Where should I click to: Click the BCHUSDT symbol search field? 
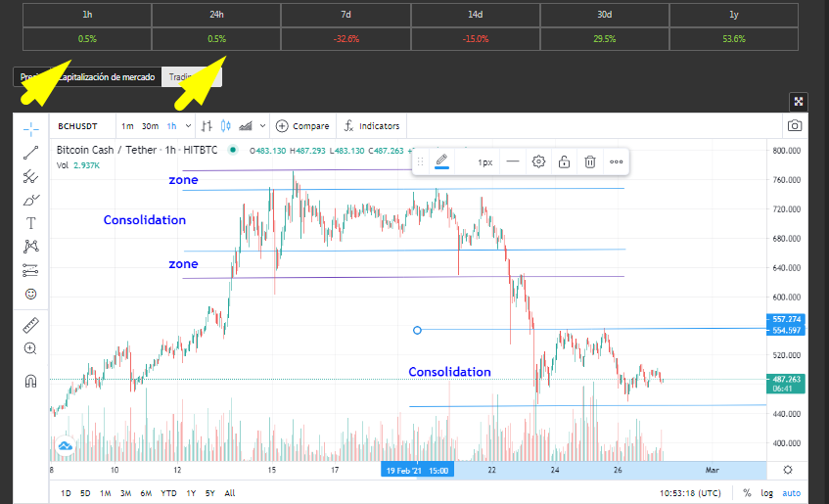(77, 126)
